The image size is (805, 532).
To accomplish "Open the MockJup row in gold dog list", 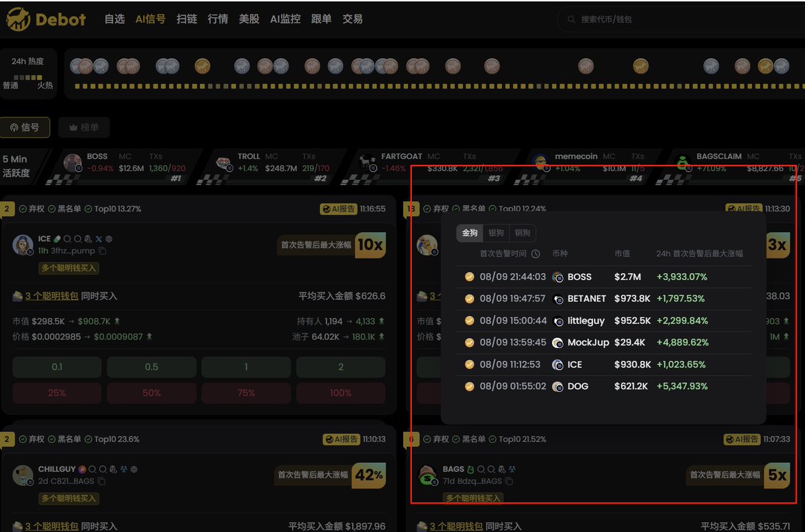I will [x=603, y=342].
